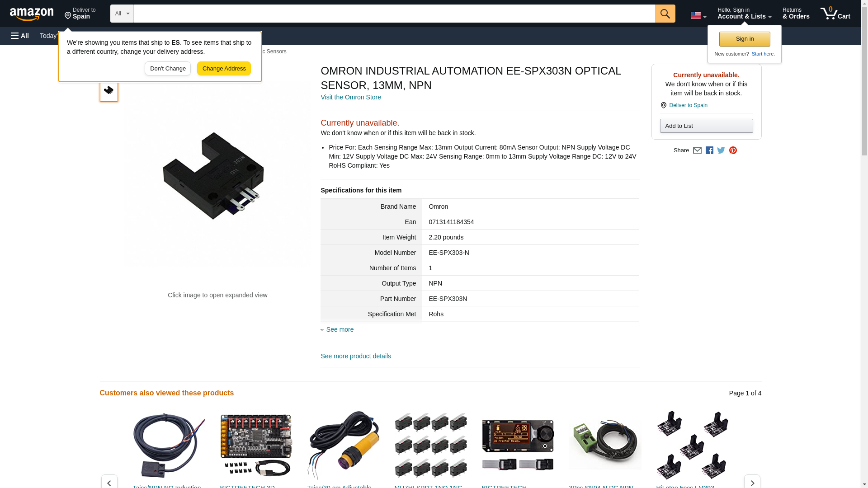Open language flag selector dropdown
The image size is (868, 488).
[x=698, y=15]
